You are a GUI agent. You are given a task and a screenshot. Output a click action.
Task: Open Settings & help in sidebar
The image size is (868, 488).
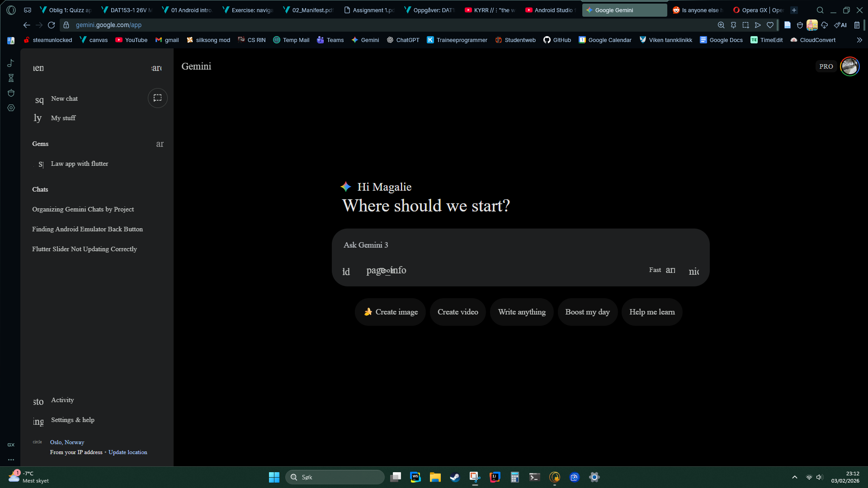coord(72,420)
